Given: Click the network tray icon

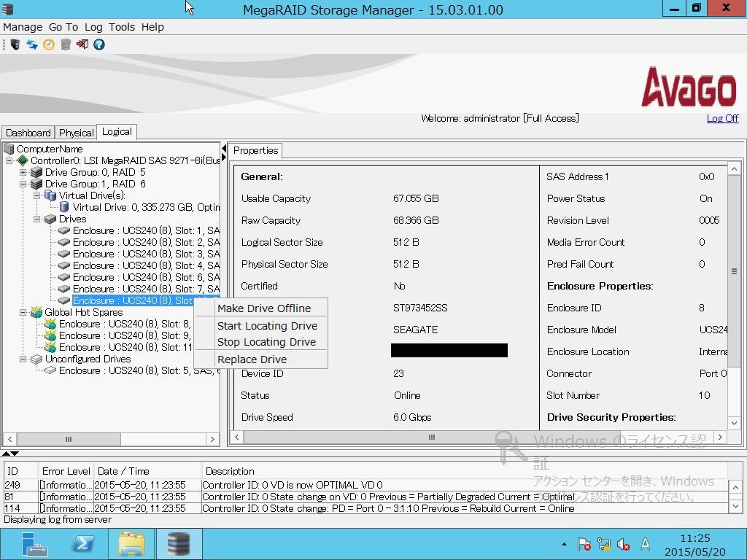Looking at the screenshot, I should [603, 544].
